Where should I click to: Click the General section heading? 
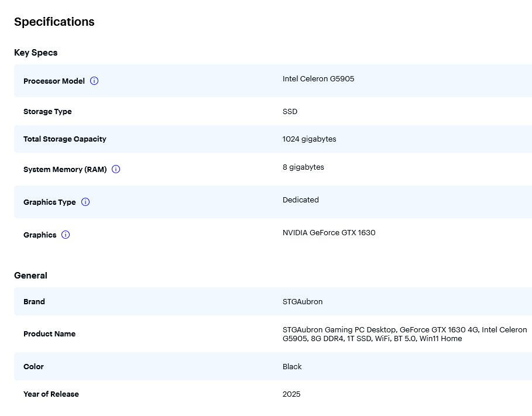tap(30, 276)
